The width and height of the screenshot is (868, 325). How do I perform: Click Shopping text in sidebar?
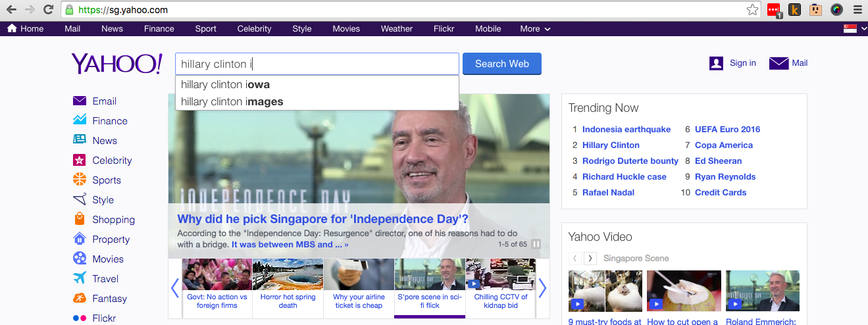point(114,220)
